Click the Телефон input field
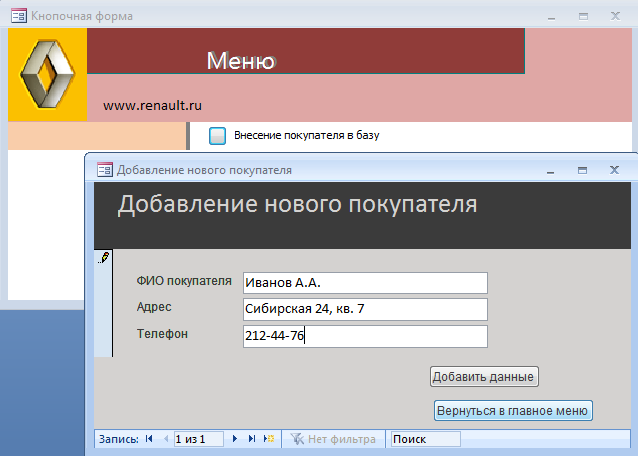 pos(365,336)
